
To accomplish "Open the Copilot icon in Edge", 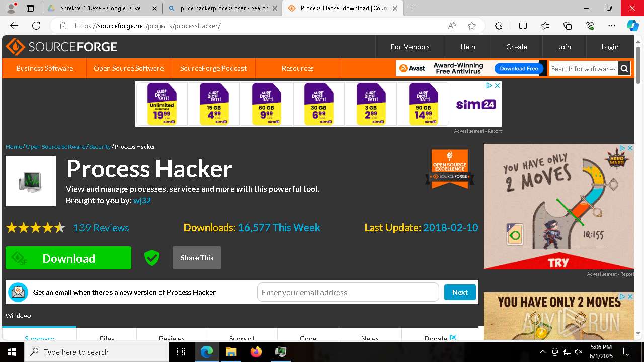I will (632, 26).
